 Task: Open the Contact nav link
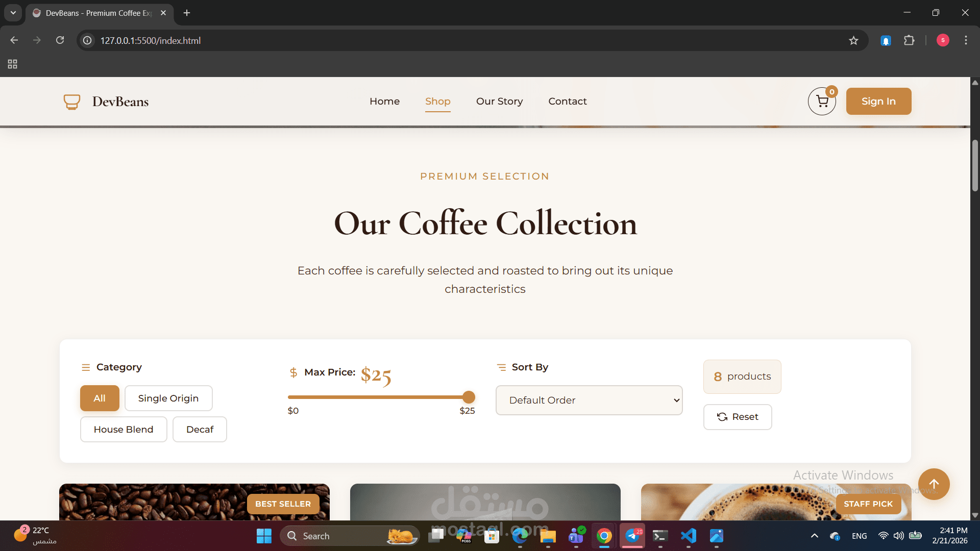567,102
